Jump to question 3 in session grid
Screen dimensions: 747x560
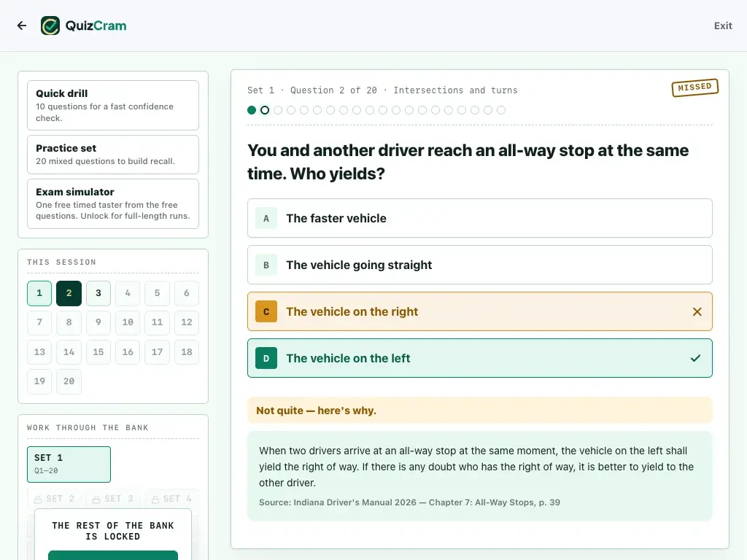coord(98,293)
